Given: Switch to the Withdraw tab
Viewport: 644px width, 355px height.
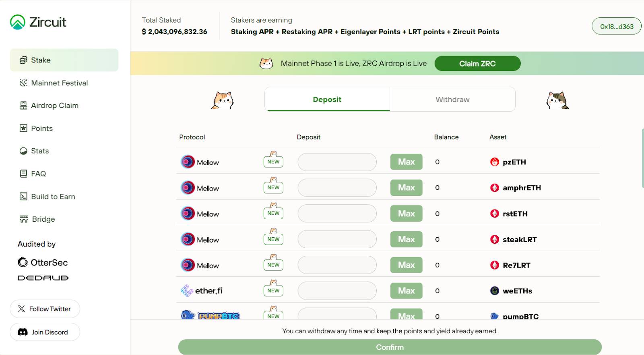Looking at the screenshot, I should tap(452, 99).
